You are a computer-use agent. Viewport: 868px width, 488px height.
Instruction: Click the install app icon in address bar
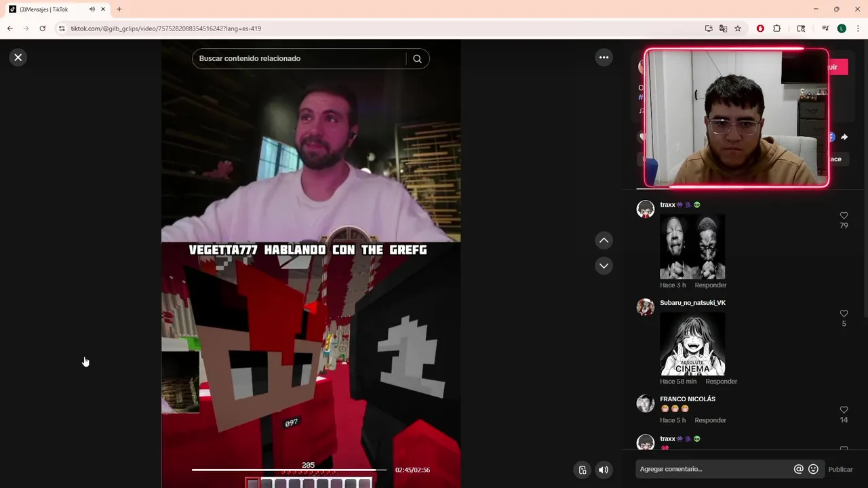(x=709, y=28)
